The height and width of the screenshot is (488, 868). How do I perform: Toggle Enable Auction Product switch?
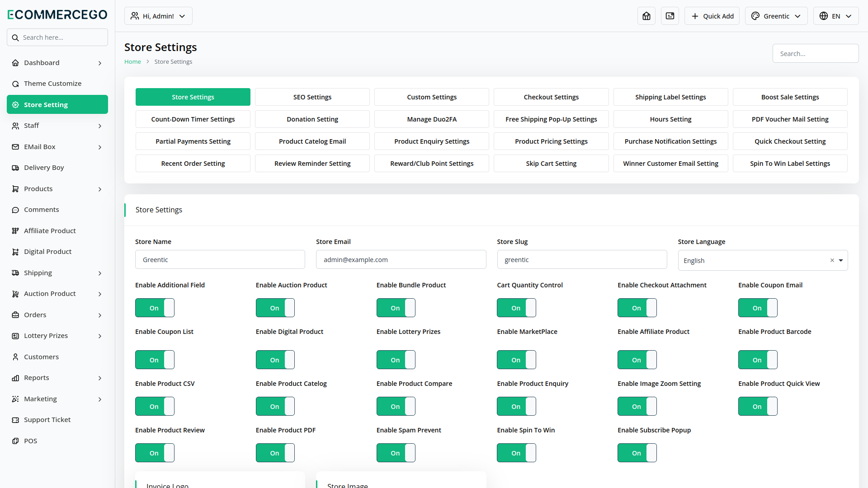275,308
